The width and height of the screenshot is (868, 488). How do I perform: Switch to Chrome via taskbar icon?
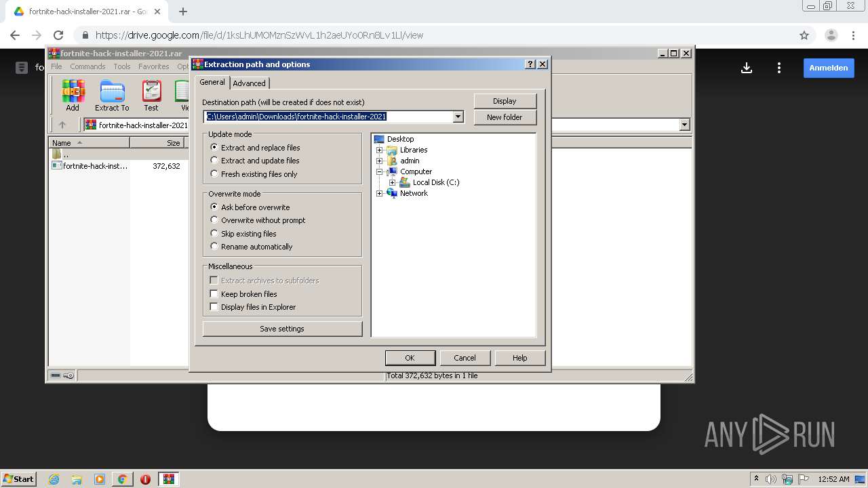[123, 479]
